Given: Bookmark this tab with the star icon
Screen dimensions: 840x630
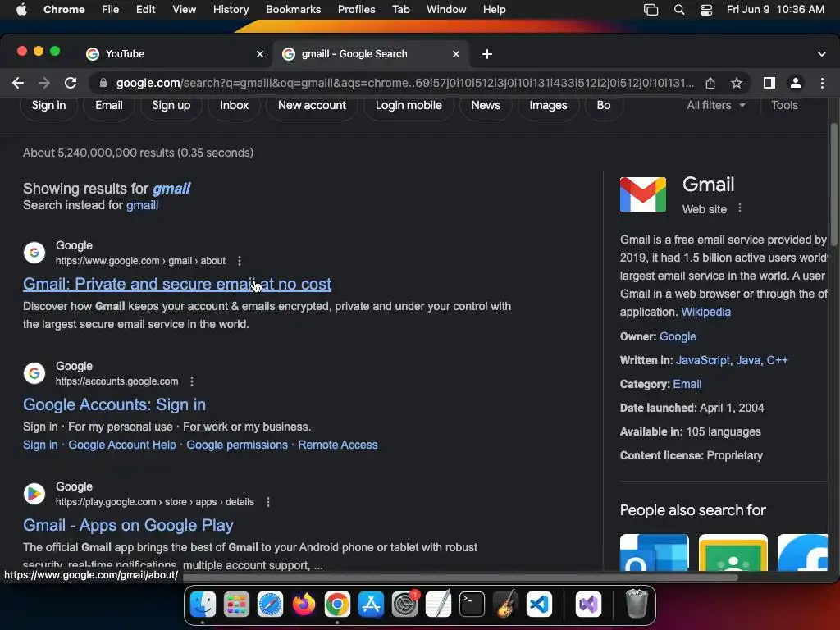Looking at the screenshot, I should click(737, 83).
